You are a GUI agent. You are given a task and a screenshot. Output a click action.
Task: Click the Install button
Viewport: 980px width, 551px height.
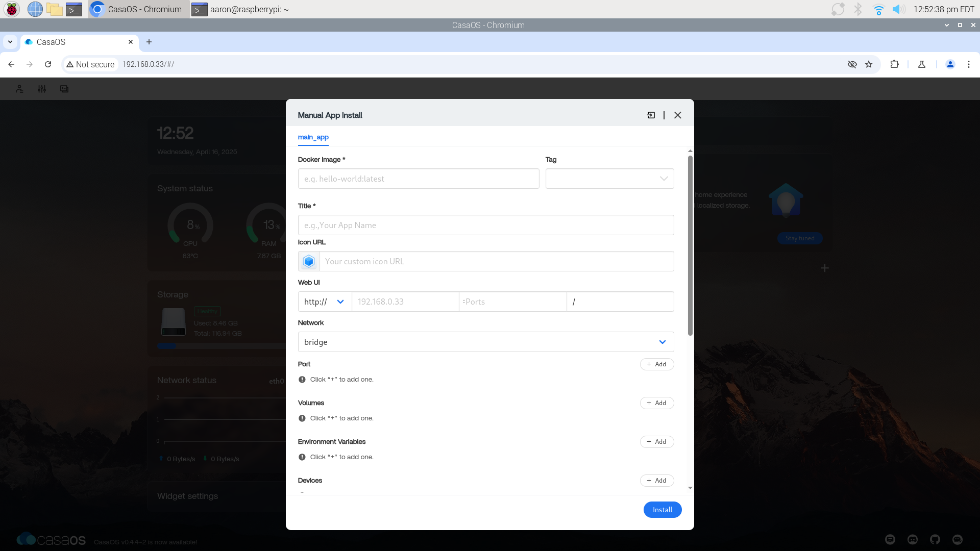coord(663,510)
